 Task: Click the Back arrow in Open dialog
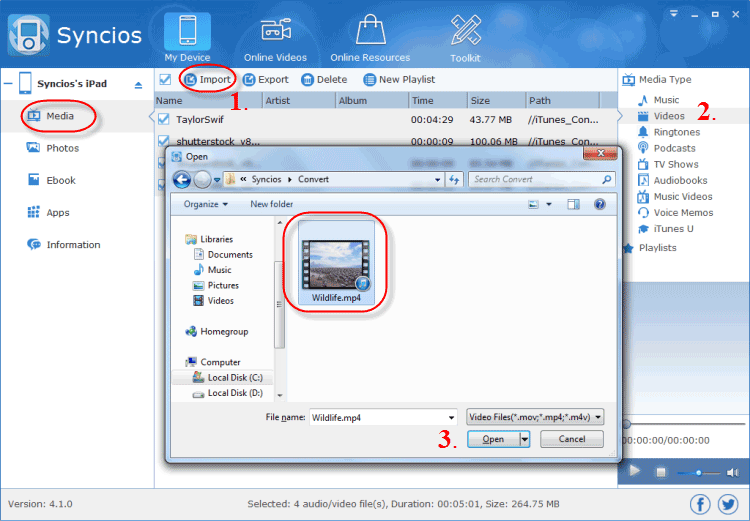(182, 179)
